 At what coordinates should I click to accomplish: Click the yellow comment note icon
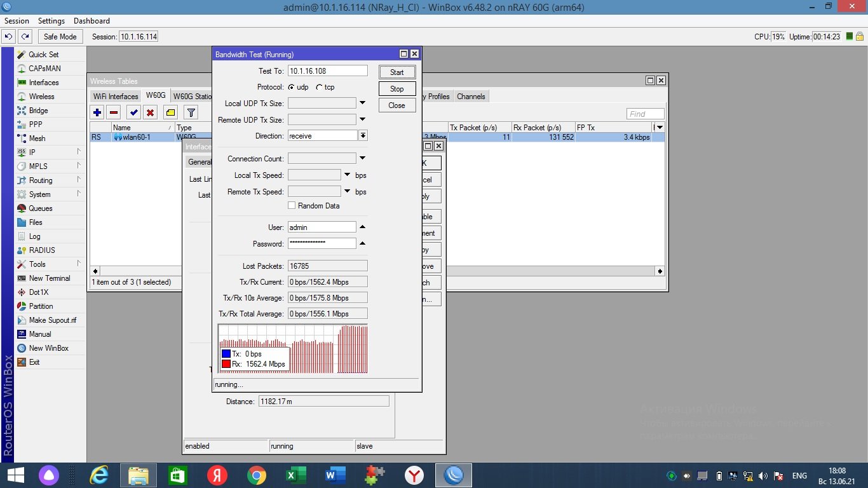tap(170, 112)
